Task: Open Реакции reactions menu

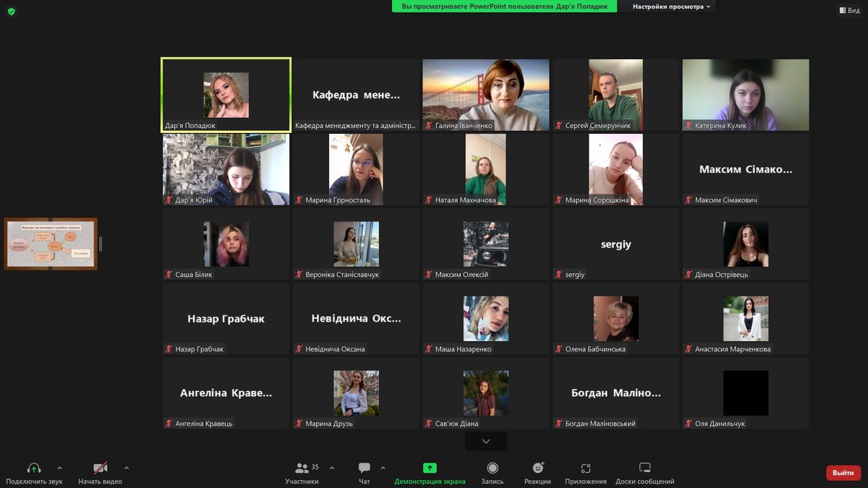Action: (x=537, y=473)
